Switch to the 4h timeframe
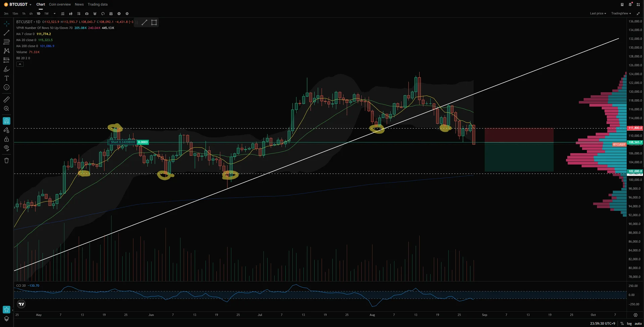The height and width of the screenshot is (327, 644). (31, 14)
